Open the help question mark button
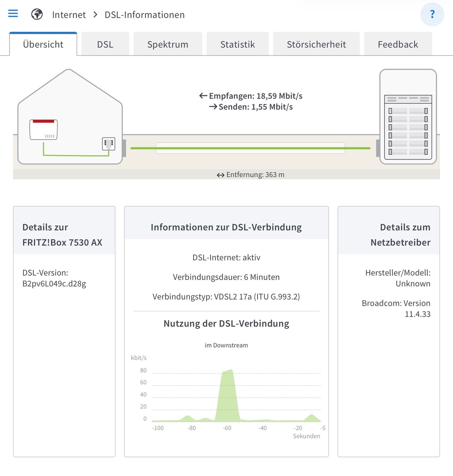 (x=432, y=15)
